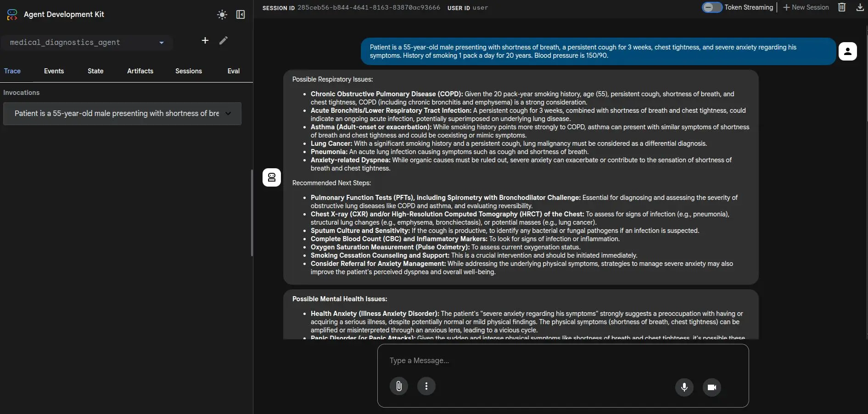
Task: Select the Eval tab
Action: point(233,71)
